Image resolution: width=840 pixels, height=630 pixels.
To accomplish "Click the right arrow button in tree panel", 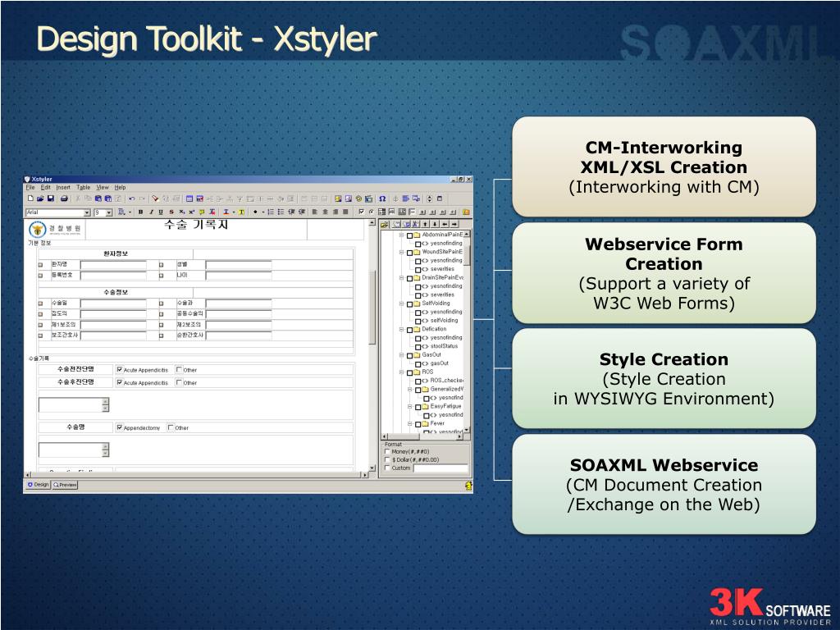I will [x=454, y=224].
